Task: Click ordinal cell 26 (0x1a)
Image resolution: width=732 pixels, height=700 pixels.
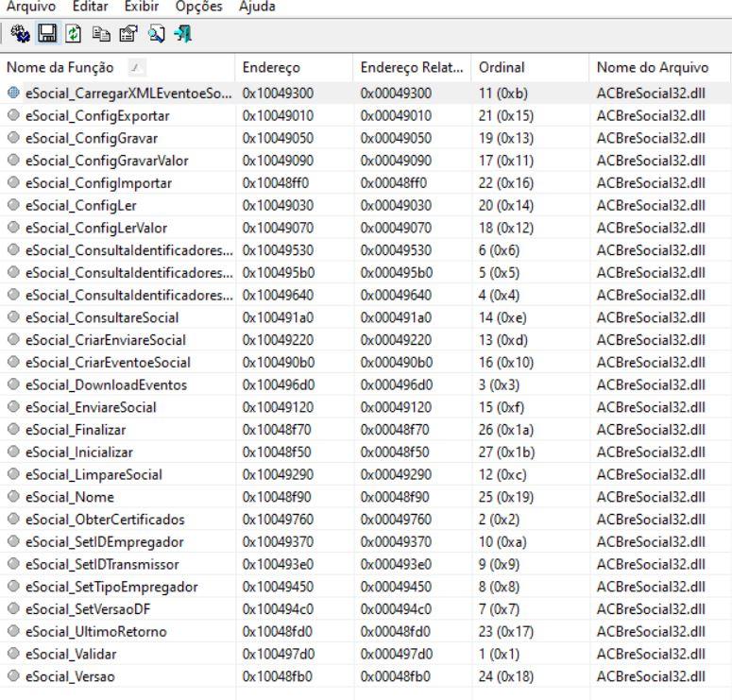Action: [x=506, y=430]
